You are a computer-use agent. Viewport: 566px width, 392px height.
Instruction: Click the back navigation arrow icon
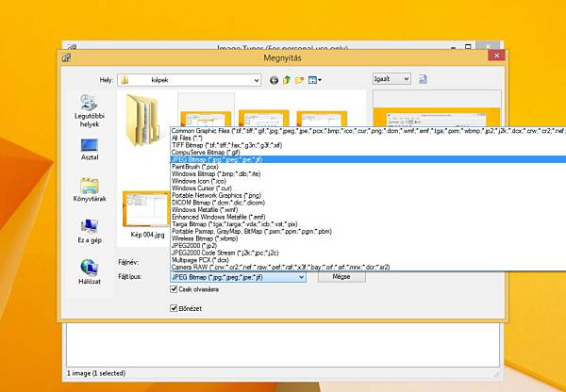(x=274, y=80)
